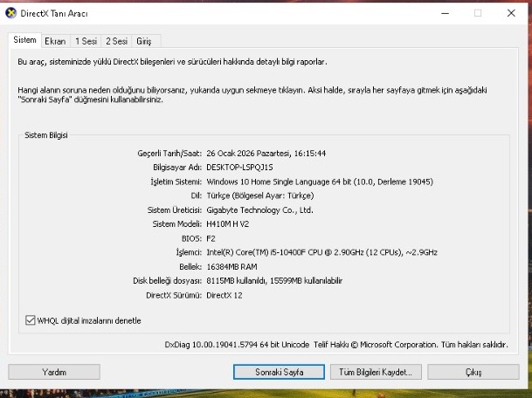Viewport: 532px width, 398px height.
Task: Click Tüm Bilgileri Kaydet button
Action: tap(376, 372)
